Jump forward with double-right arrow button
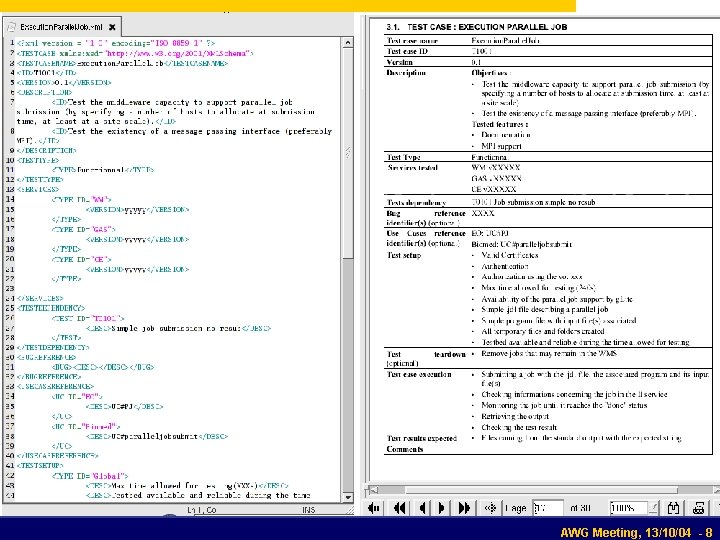 click(463, 508)
